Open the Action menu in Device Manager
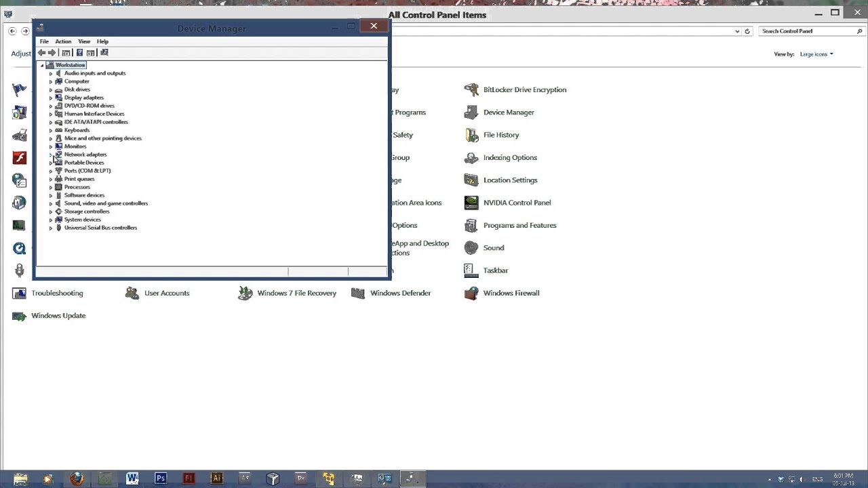The width and height of the screenshot is (868, 488). [x=63, y=41]
